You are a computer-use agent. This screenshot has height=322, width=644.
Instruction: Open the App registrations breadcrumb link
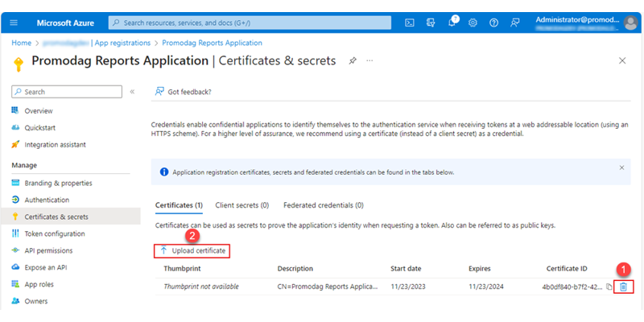(x=123, y=43)
